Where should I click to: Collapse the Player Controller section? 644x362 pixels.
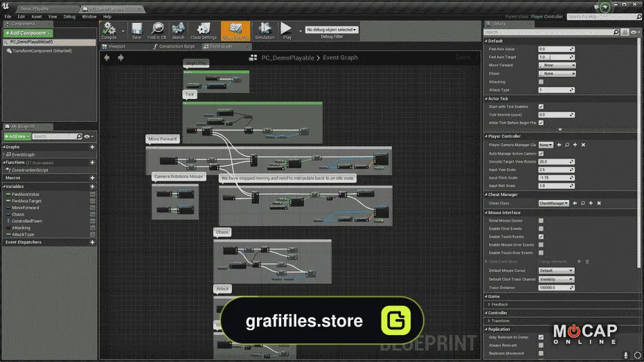(486, 136)
